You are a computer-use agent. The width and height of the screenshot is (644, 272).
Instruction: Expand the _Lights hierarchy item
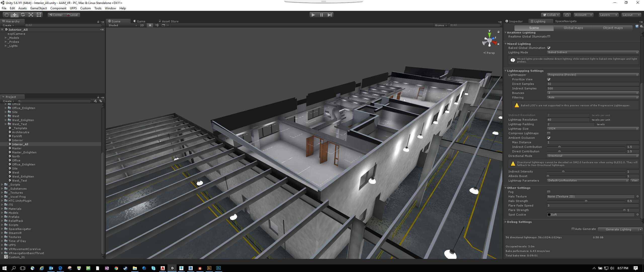(x=6, y=46)
